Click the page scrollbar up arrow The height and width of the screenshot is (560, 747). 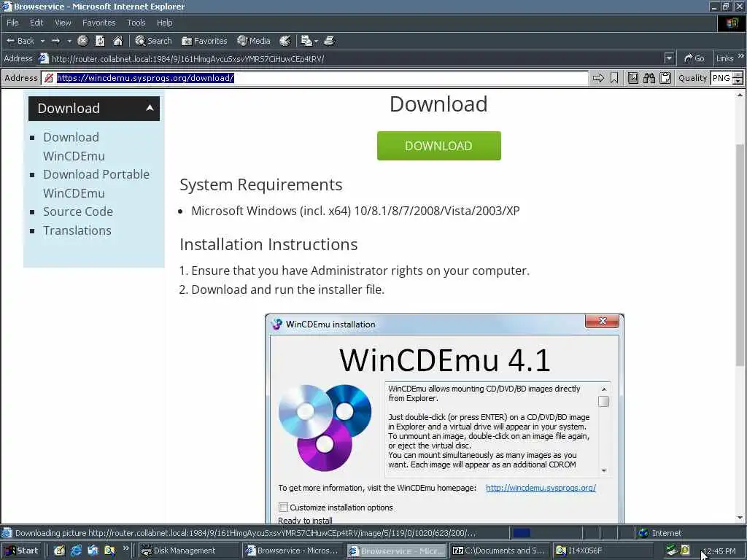pyautogui.click(x=740, y=96)
